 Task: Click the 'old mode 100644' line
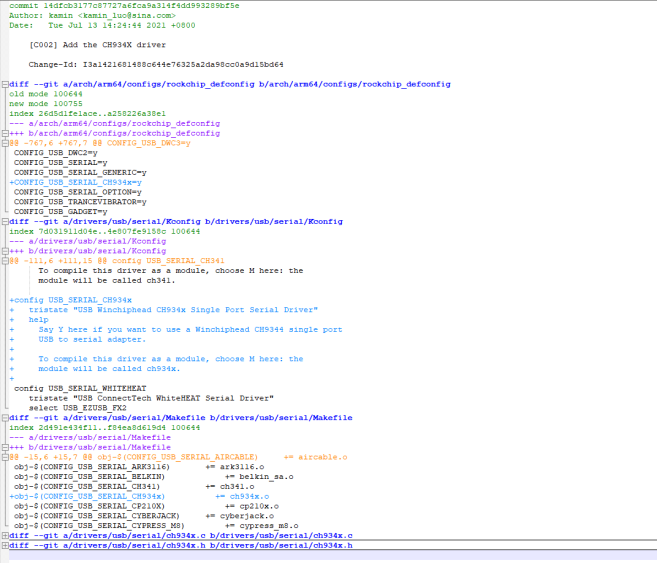pos(46,94)
